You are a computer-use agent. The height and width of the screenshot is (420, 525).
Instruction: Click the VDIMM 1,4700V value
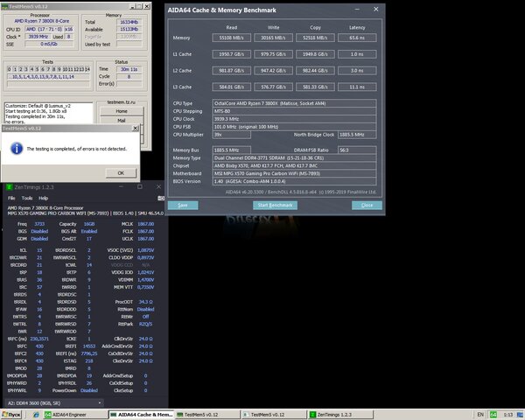(145, 280)
